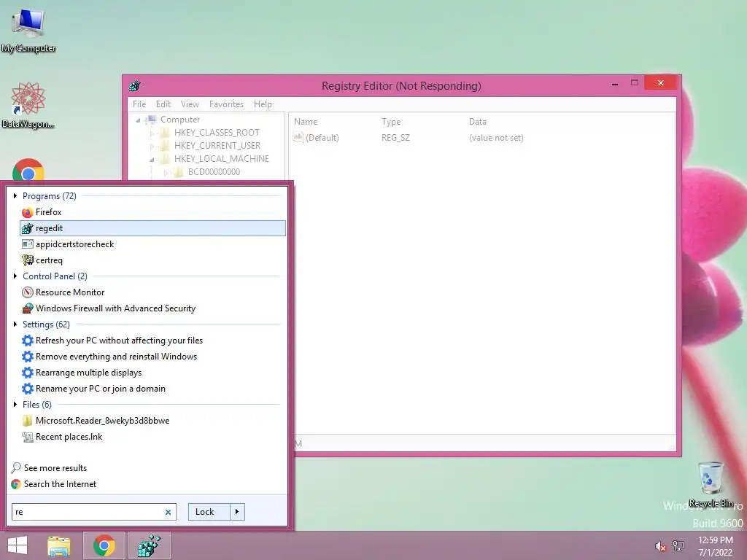Select the HKEY_CLASSES_ROOT tree item

click(217, 133)
